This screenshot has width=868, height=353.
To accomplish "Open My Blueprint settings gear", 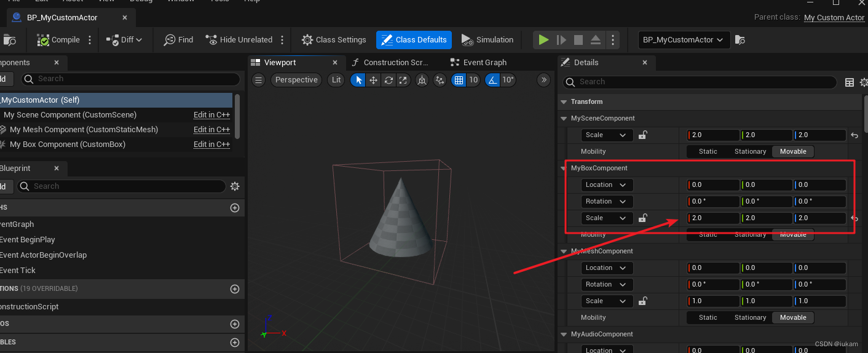I will [x=234, y=186].
